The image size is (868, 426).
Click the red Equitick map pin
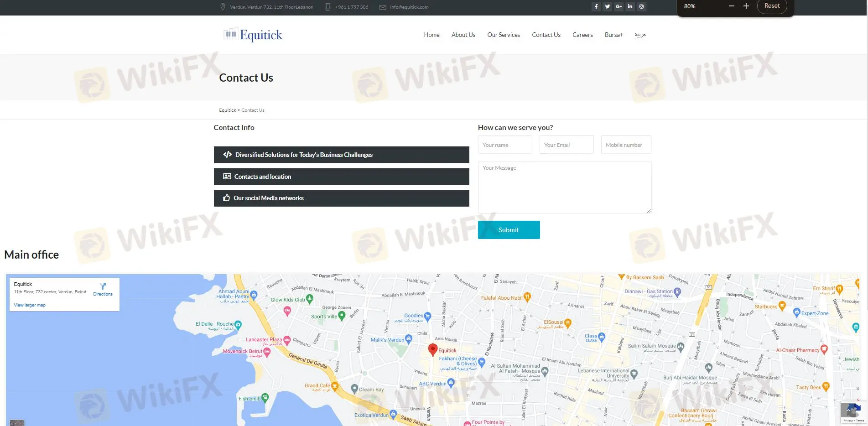coord(432,349)
